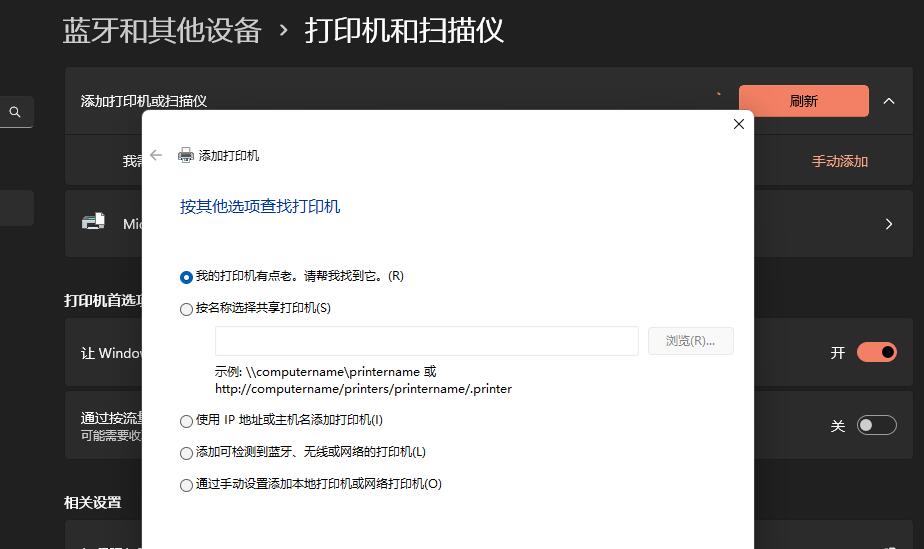Choose 使用 IP 地址或主机名添加打印机 option

click(186, 421)
